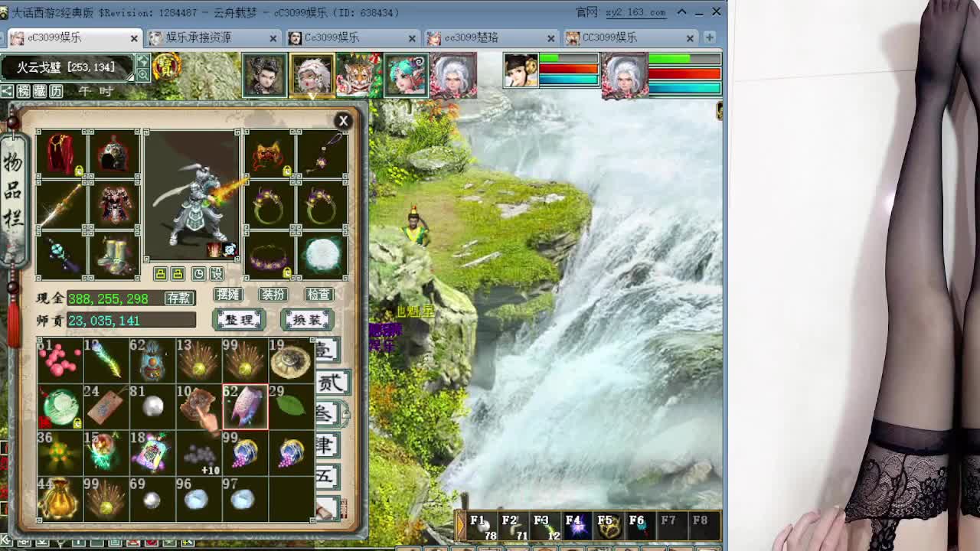This screenshot has width=980, height=551.
Task: Click the highlighted pink fish item
Action: 245,406
